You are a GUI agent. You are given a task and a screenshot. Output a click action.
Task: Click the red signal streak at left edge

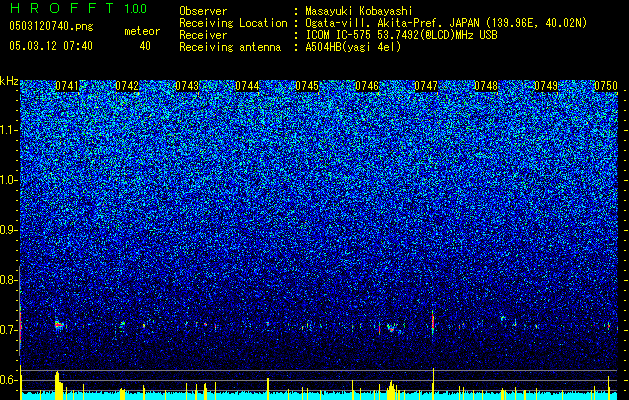pos(20,323)
